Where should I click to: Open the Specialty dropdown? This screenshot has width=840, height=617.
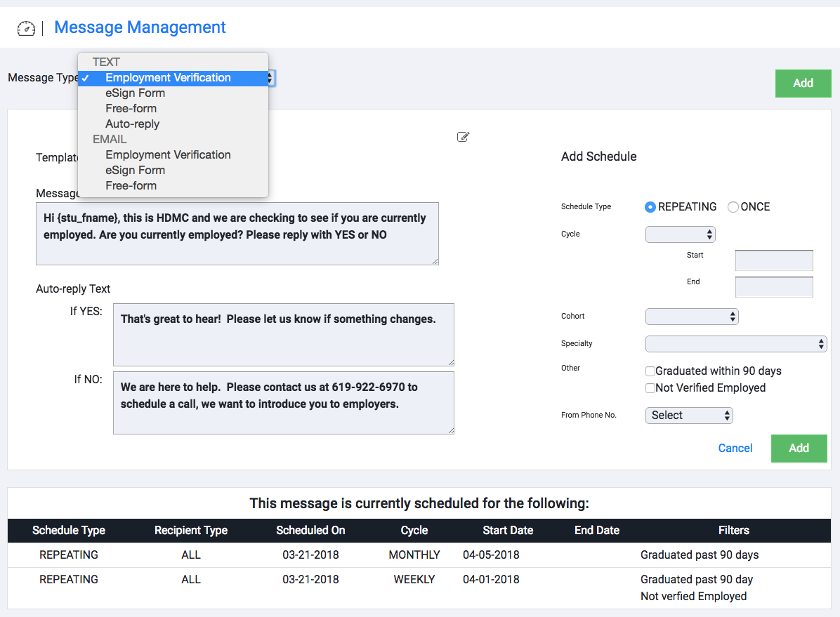click(736, 344)
